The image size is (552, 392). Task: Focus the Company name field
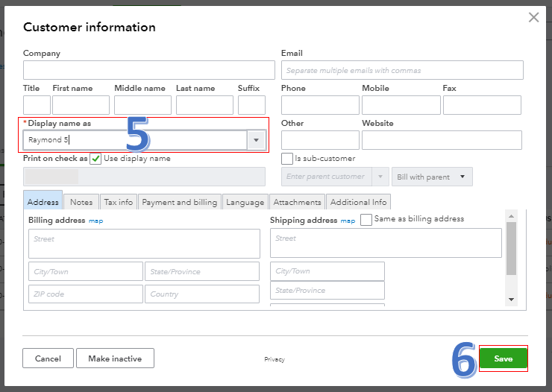click(149, 70)
